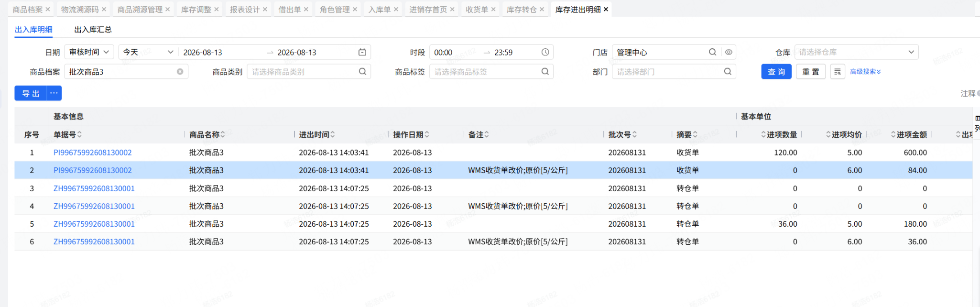Open the date range calendar icon
The width and height of the screenshot is (980, 307).
pos(362,52)
